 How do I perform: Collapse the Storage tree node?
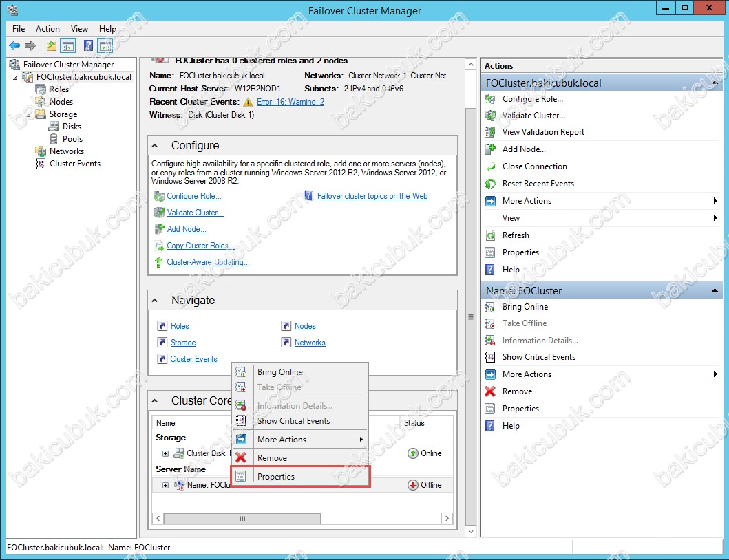(x=28, y=114)
